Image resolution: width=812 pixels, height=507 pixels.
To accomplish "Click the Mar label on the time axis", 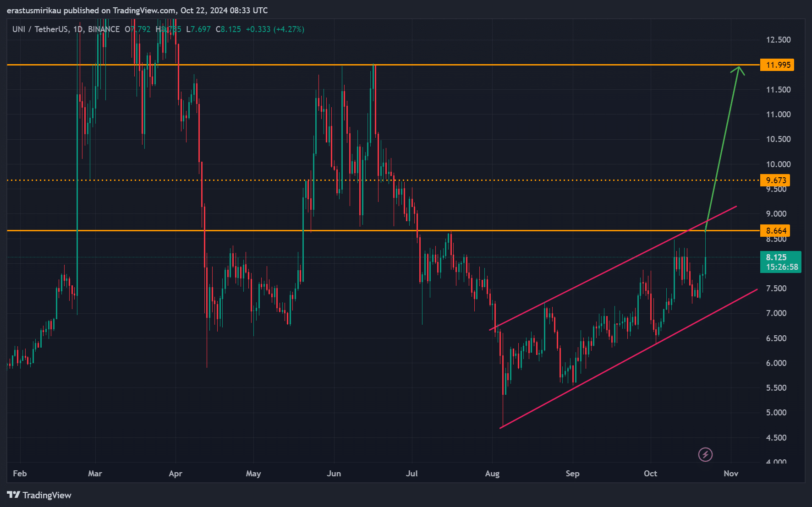I will click(95, 474).
